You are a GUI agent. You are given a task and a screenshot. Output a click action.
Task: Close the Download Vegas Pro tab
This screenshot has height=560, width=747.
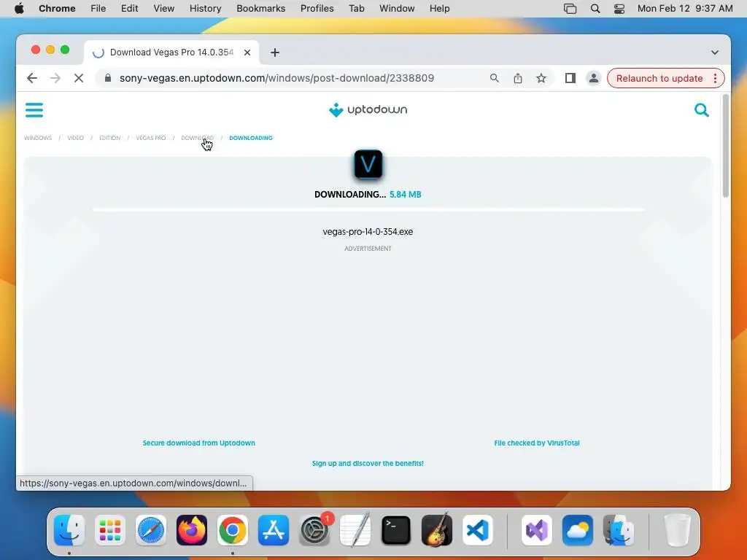[247, 52]
